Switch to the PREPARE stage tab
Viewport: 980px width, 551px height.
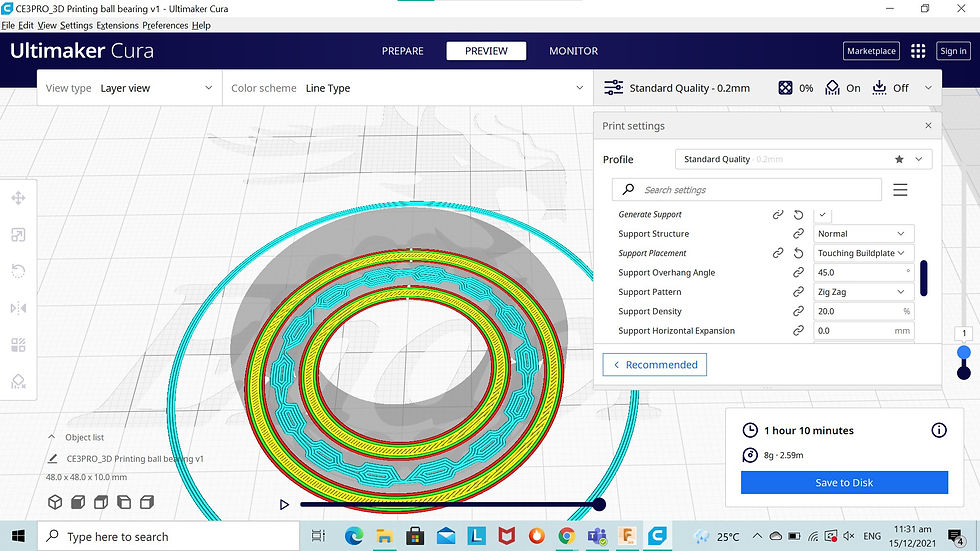pyautogui.click(x=402, y=51)
